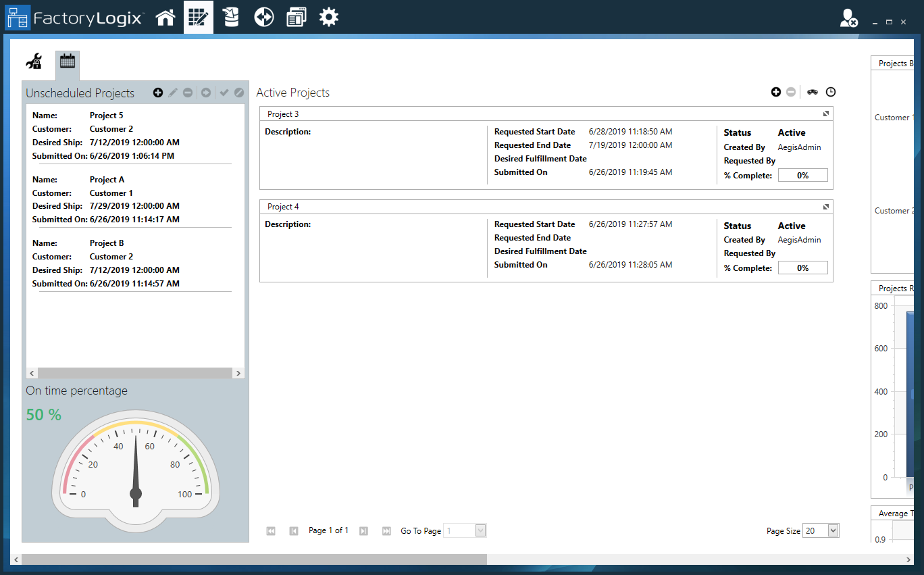Image resolution: width=924 pixels, height=575 pixels.
Task: Jump to the last page of active projects
Action: tap(386, 531)
